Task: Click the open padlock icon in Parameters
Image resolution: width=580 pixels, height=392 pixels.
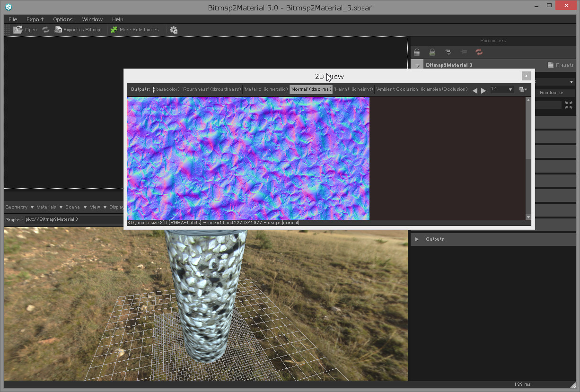Action: 417,52
